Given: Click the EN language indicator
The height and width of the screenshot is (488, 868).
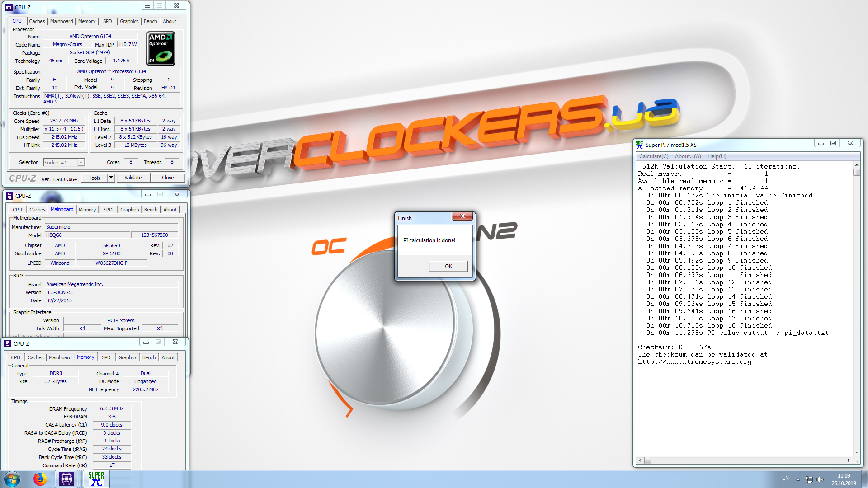Looking at the screenshot, I should [x=785, y=478].
